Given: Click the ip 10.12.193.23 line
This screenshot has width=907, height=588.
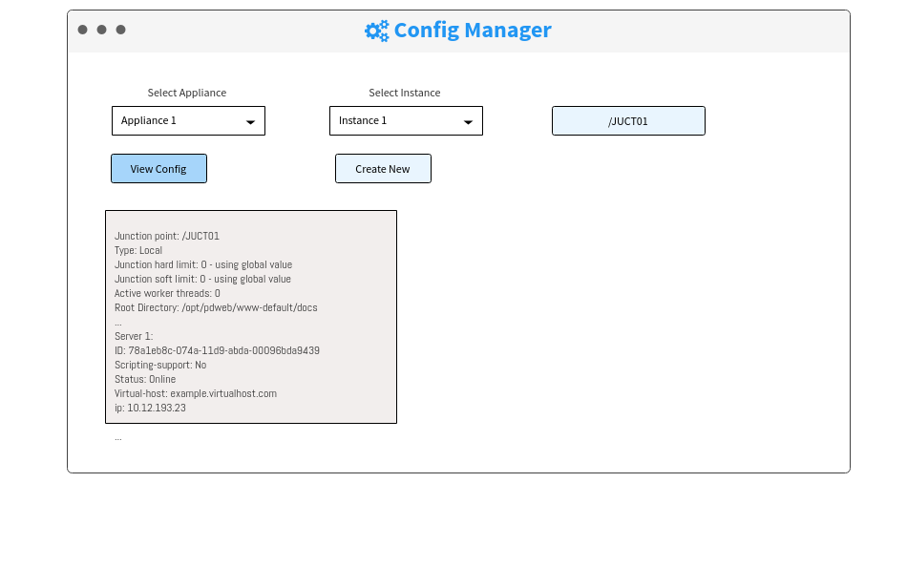Looking at the screenshot, I should coord(151,408).
